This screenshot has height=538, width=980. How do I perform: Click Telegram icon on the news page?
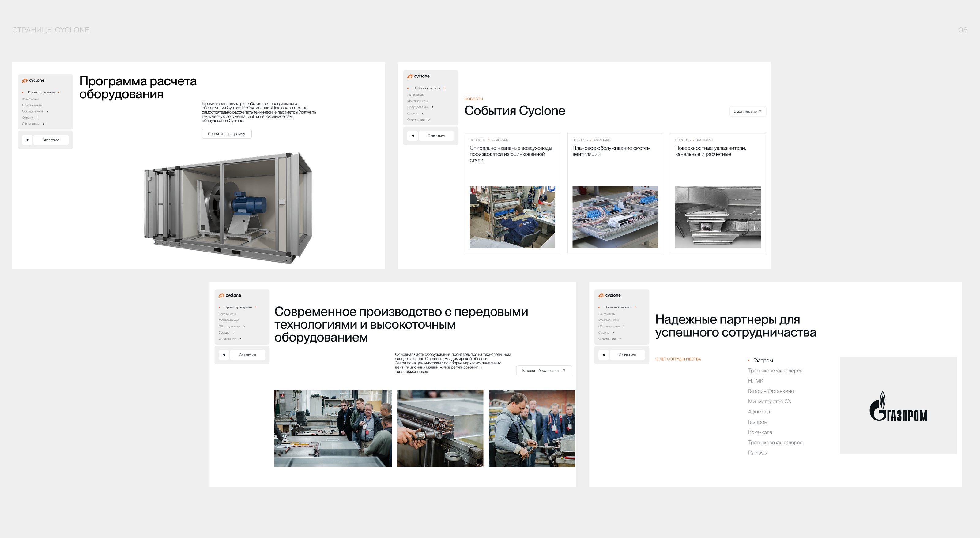(413, 136)
